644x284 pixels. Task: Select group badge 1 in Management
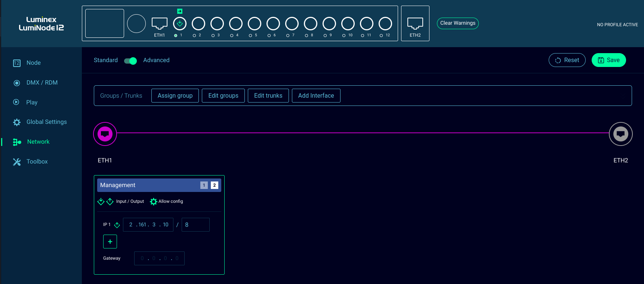click(x=204, y=185)
